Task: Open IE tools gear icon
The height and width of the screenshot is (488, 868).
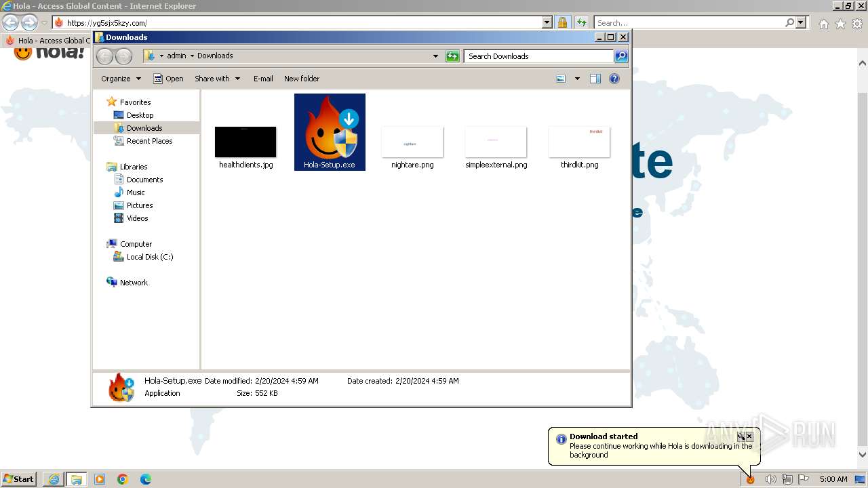Action: pos(857,24)
